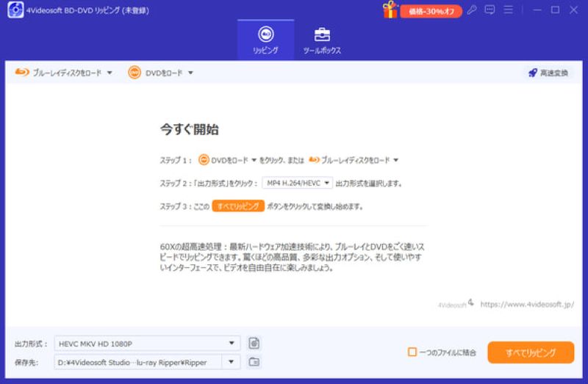
Task: Open the リッピング tab
Action: click(x=265, y=40)
